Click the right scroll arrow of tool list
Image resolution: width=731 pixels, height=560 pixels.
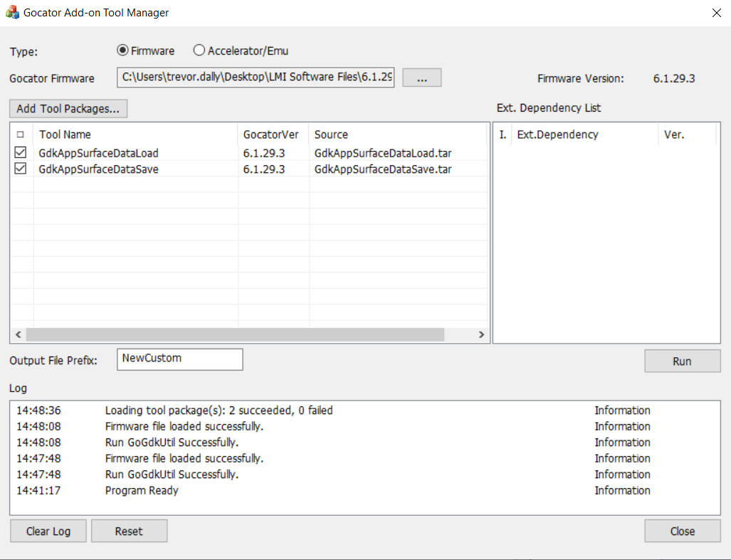click(x=481, y=334)
